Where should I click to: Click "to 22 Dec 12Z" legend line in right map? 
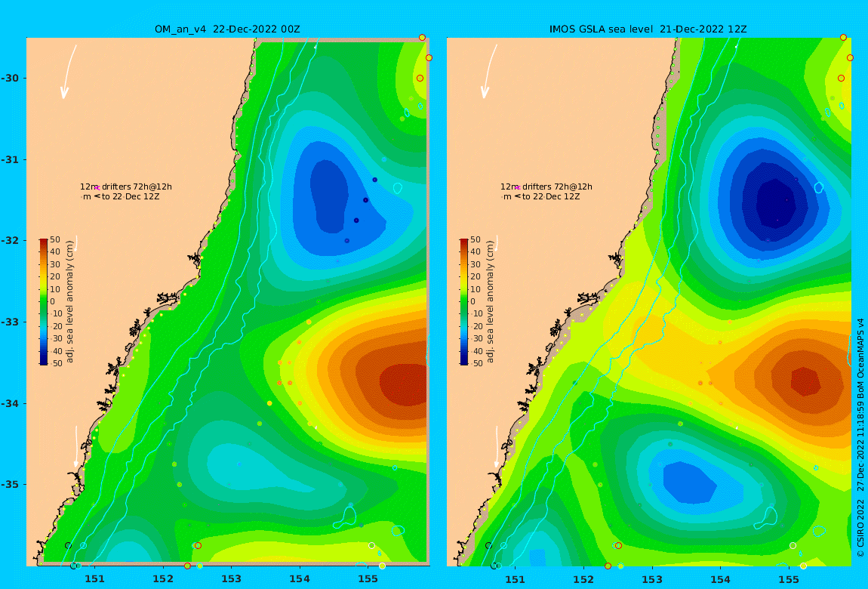coord(541,196)
